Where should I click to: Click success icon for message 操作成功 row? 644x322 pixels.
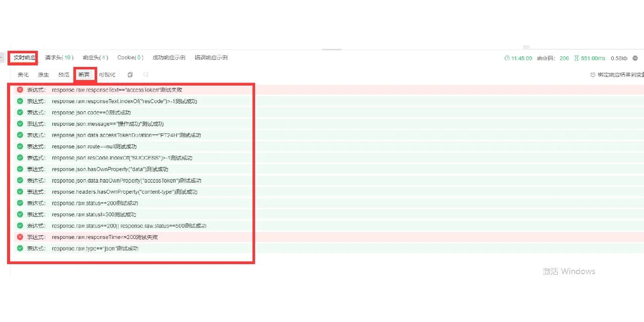click(20, 124)
